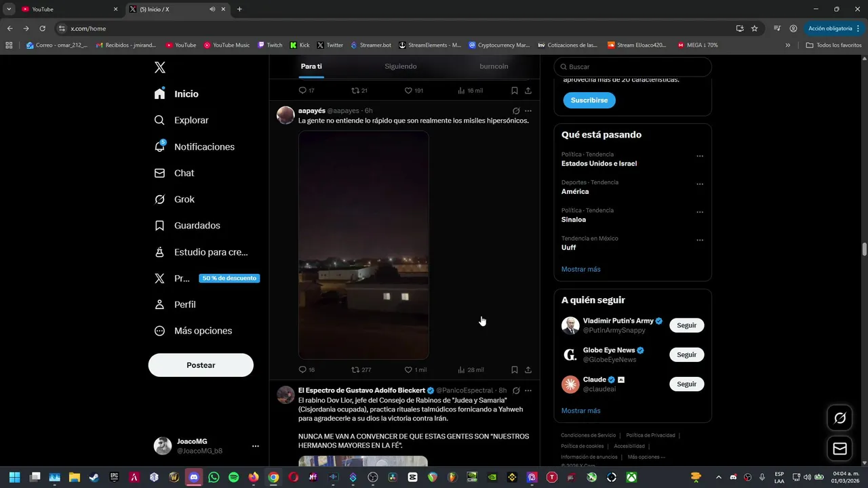The height and width of the screenshot is (488, 868).
Task: Bookmark this page with star icon
Action: [755, 28]
